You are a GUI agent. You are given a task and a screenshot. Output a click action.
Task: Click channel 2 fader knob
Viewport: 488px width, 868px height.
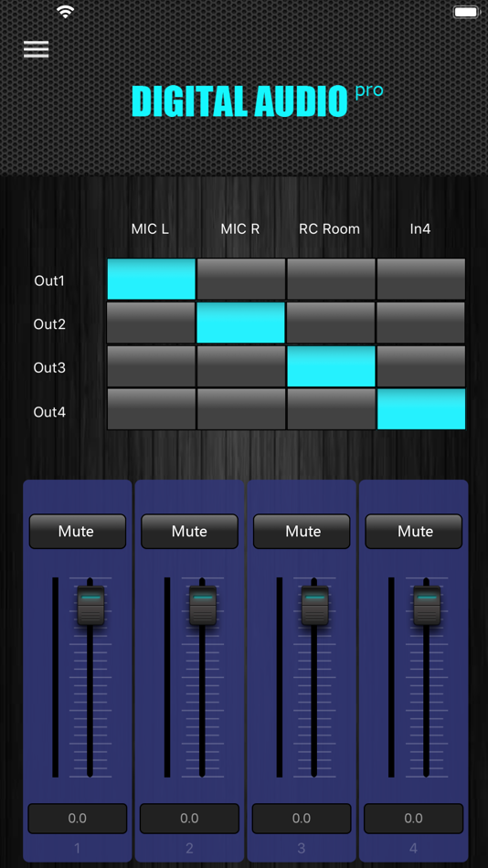click(x=203, y=606)
